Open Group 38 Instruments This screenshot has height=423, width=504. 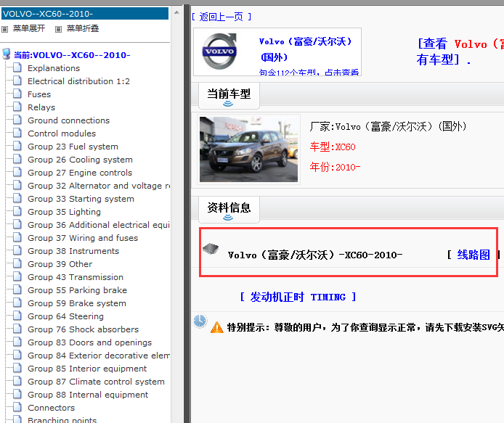click(x=73, y=251)
